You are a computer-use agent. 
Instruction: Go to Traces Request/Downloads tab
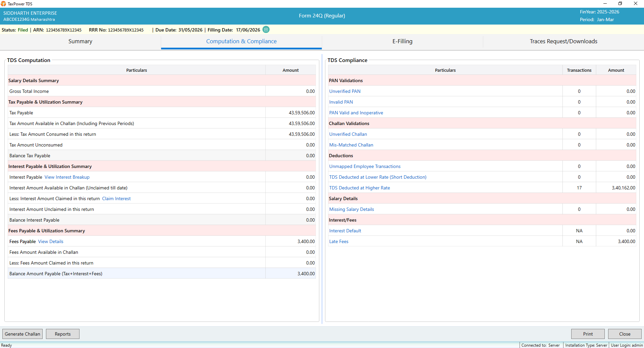[563, 42]
